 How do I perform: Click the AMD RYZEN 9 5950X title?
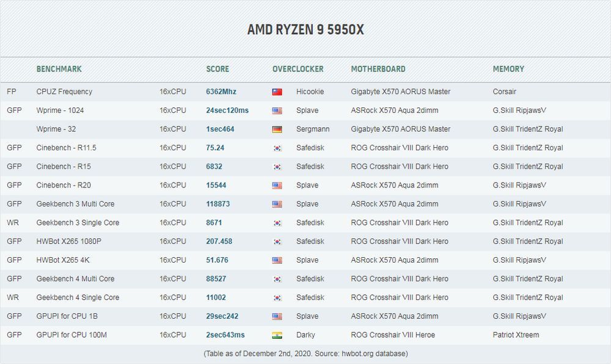305,29
